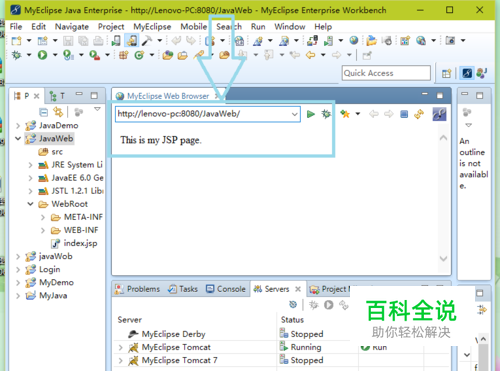The width and height of the screenshot is (500, 371).
Task: Open the bookmark star dropdown arrow
Action: (358, 114)
